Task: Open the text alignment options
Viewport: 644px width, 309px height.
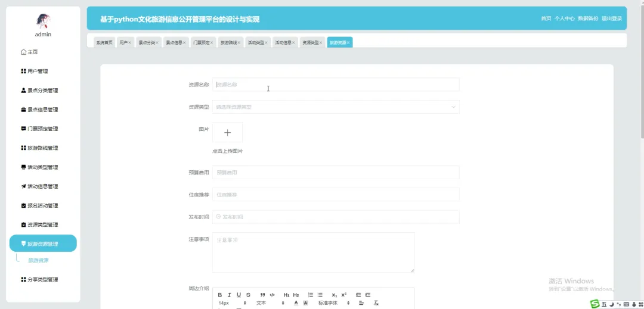Action: [x=361, y=303]
